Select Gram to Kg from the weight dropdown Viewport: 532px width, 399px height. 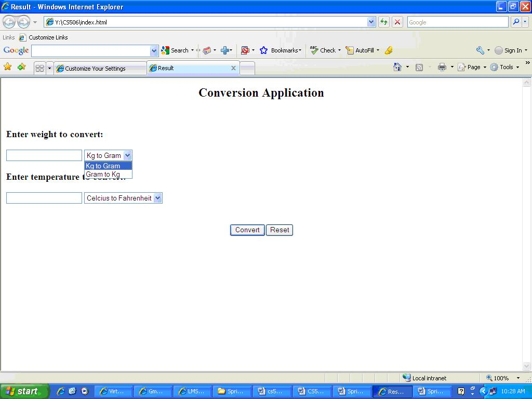(102, 174)
